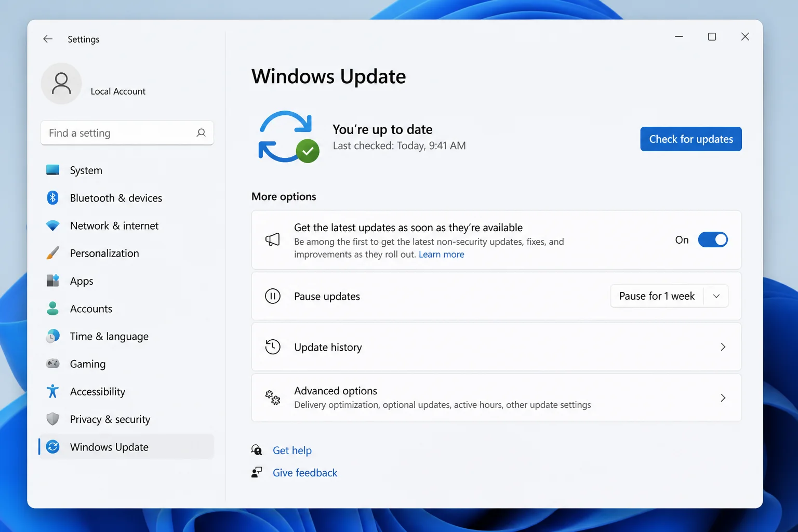Open the Get help link

(x=292, y=450)
